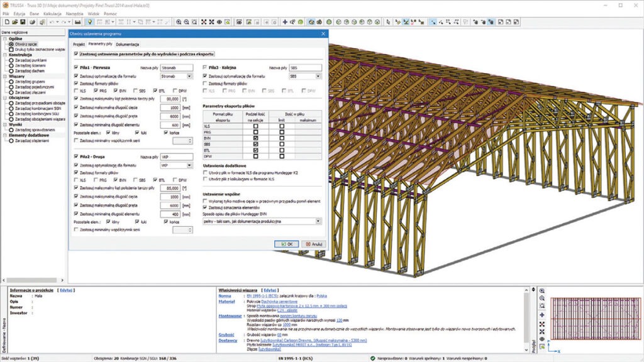
Task: Click the mini-preview zoom window icon
Action: tap(541, 306)
